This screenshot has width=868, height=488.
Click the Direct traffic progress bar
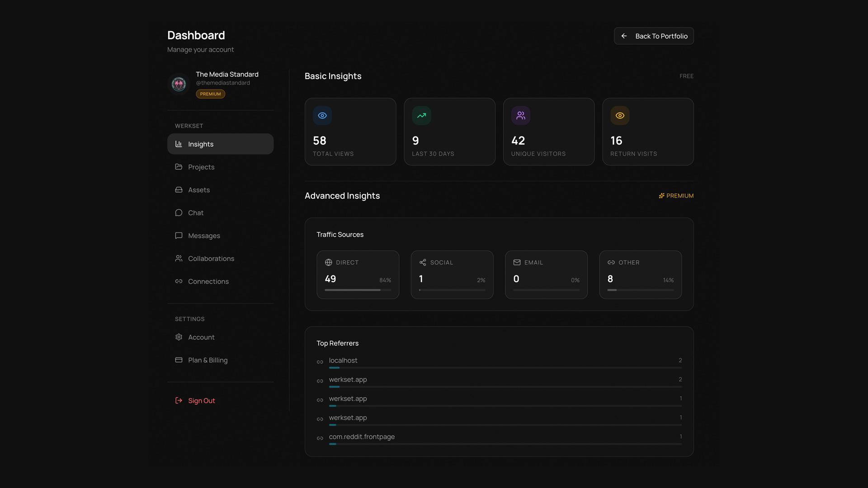[358, 290]
